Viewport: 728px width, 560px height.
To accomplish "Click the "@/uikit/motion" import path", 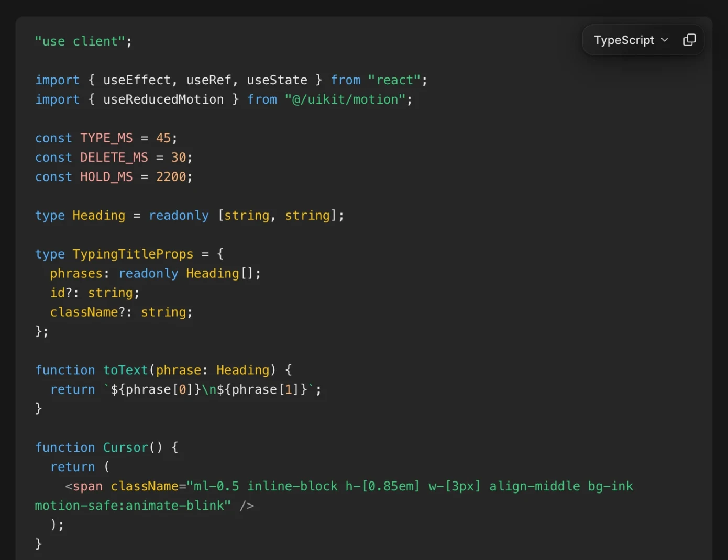I will (x=345, y=99).
